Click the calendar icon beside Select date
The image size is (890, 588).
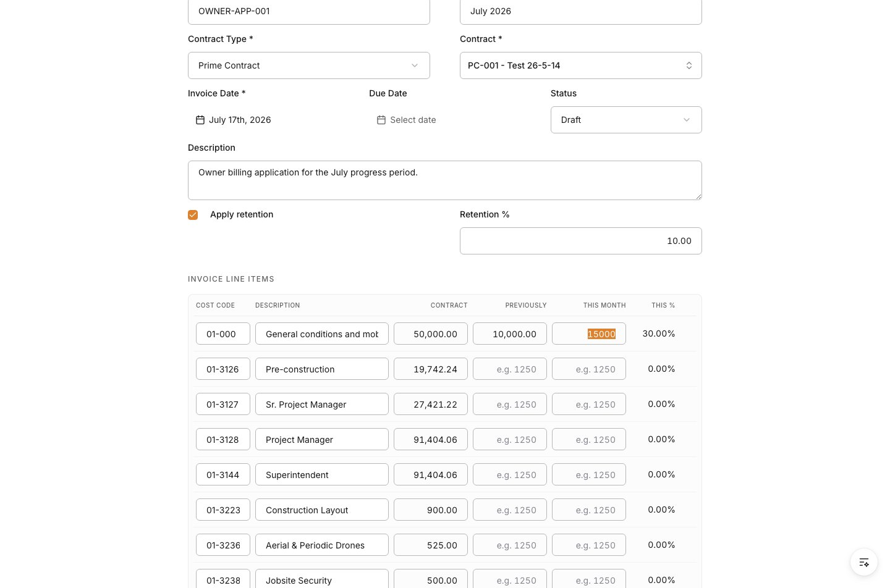[x=381, y=120]
